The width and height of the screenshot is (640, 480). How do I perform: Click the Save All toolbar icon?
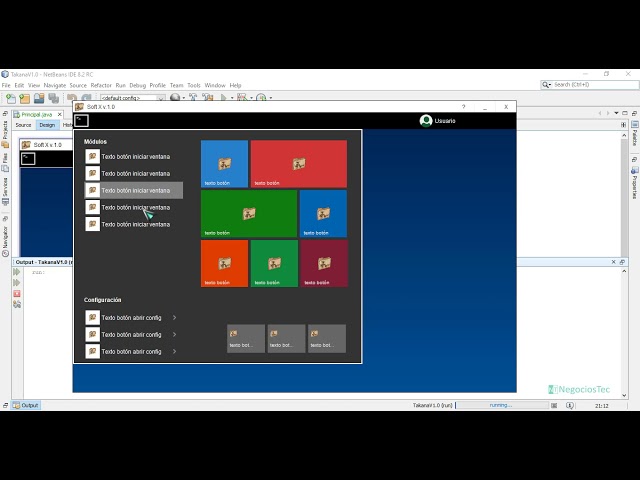(53, 98)
